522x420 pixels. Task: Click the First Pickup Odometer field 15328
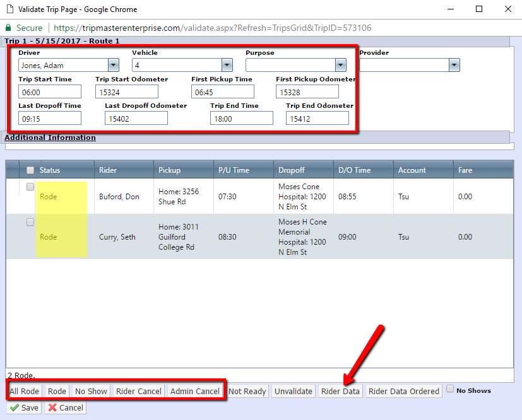click(x=307, y=92)
